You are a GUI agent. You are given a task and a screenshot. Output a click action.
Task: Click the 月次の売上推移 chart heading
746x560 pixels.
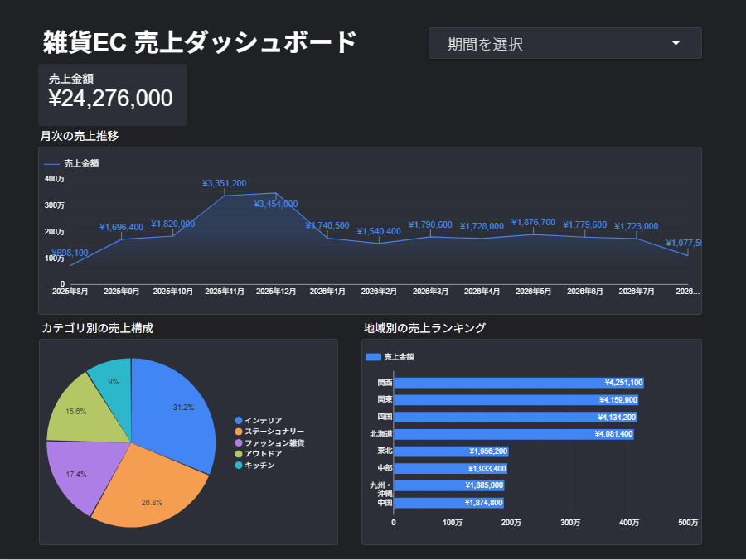coord(80,136)
